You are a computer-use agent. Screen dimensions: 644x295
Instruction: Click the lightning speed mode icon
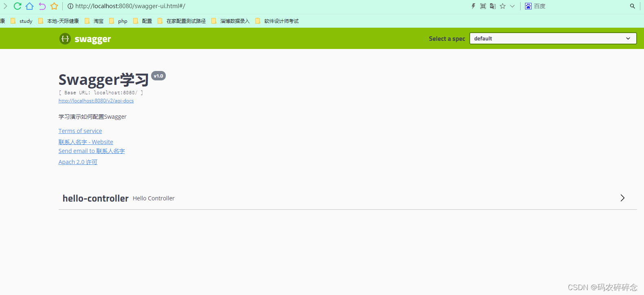click(x=473, y=6)
